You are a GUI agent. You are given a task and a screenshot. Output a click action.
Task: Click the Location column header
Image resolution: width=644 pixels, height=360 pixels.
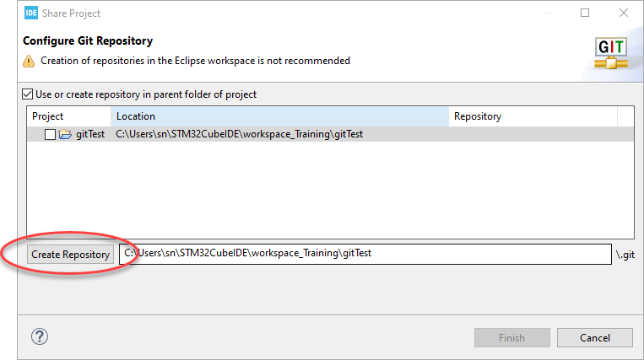point(279,116)
